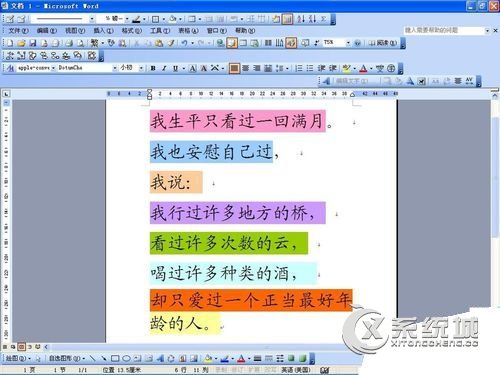Viewport: 500px width, 375px height.
Task: Toggle Bold formatting
Action: [x=153, y=68]
